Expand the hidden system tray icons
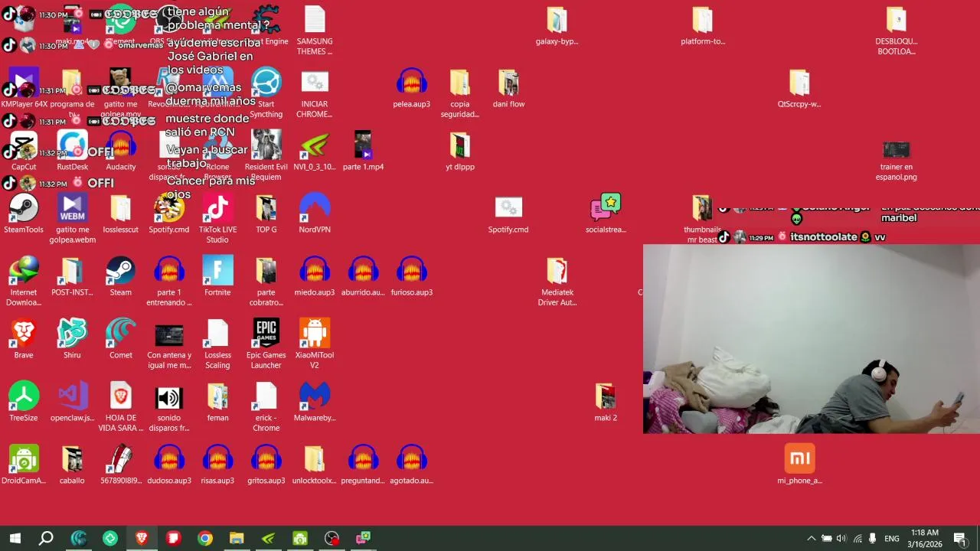 coord(811,539)
